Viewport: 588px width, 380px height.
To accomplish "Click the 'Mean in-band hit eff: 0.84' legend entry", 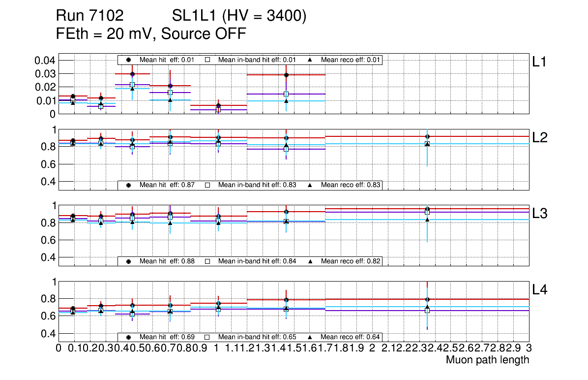I will coord(257,261).
